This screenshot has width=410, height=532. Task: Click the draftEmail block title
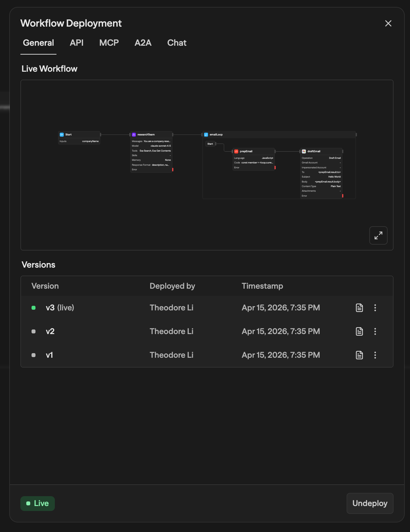(314, 151)
